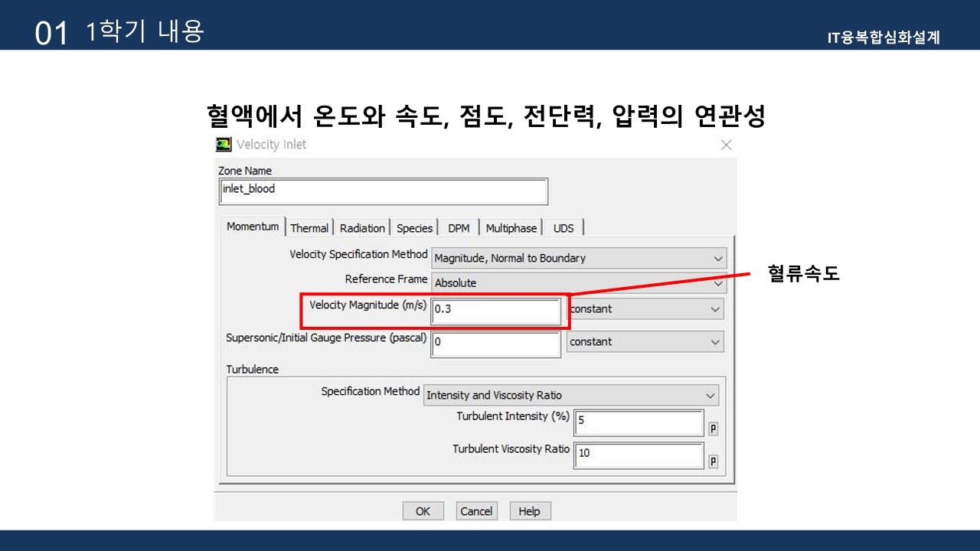Open the Species tab
Viewport: 980px width, 551px height.
coord(414,228)
